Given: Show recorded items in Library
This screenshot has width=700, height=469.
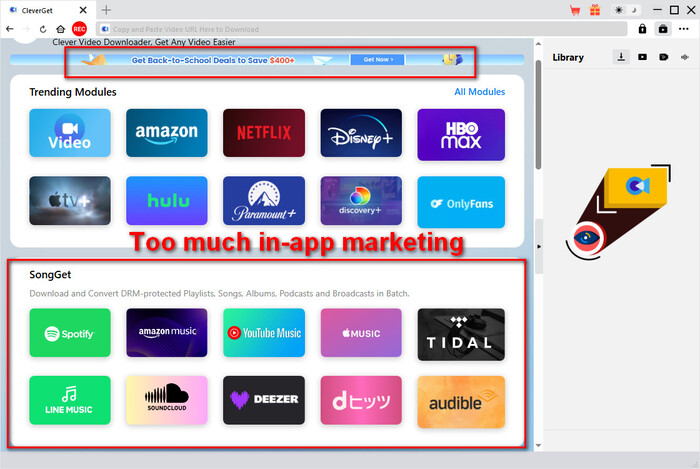Looking at the screenshot, I should click(664, 57).
